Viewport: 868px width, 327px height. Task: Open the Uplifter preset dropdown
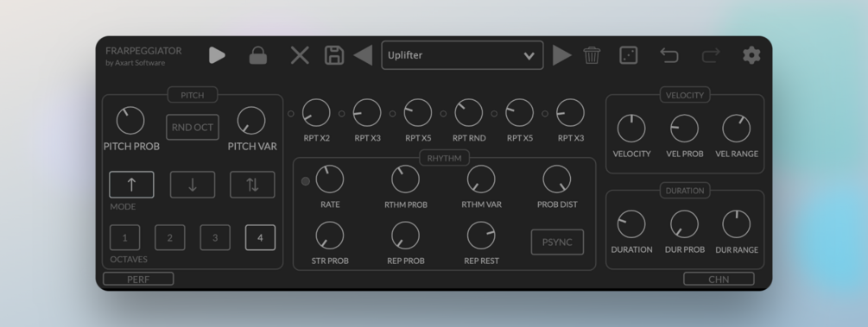462,55
